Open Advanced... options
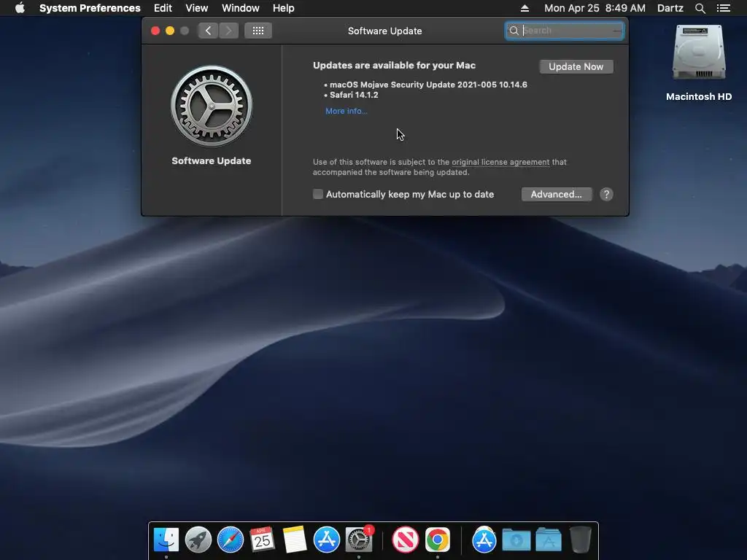 pos(557,194)
